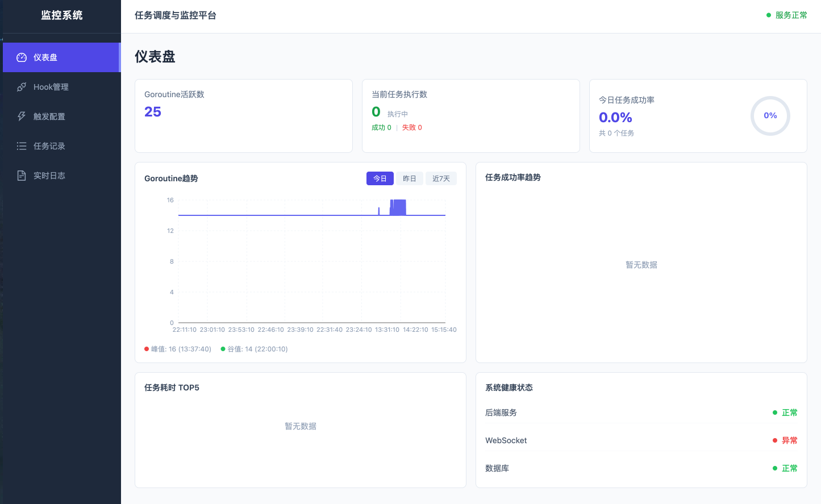
Task: Click the 数据库 health row label
Action: 497,468
